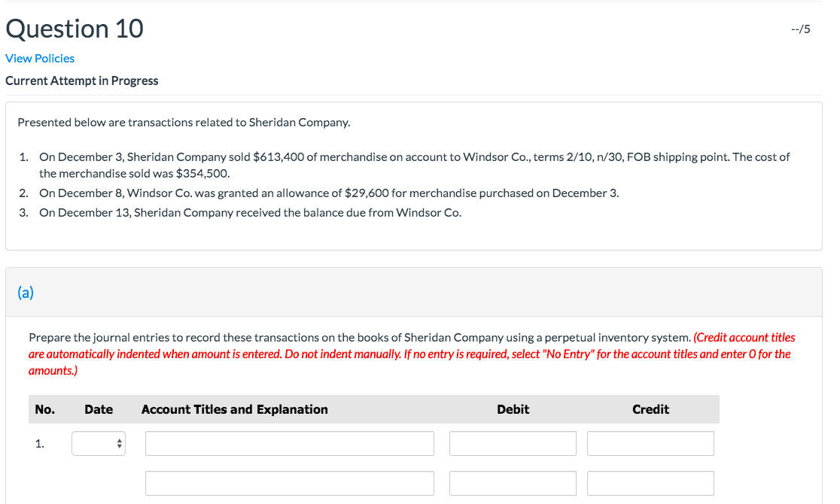Click the Debit amount field for the first line
The image size is (840, 504).
tap(513, 443)
